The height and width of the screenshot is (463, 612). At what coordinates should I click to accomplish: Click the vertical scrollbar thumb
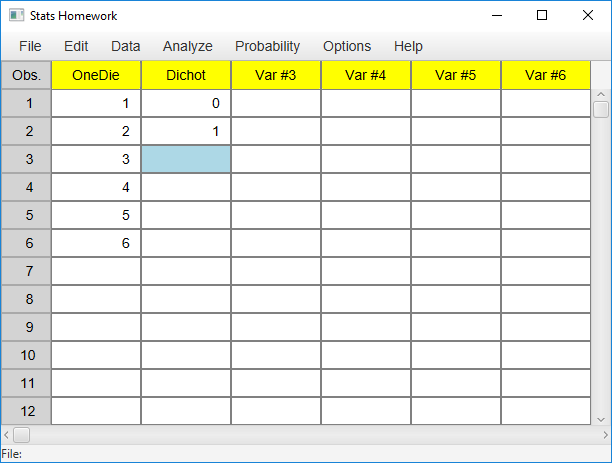point(601,109)
